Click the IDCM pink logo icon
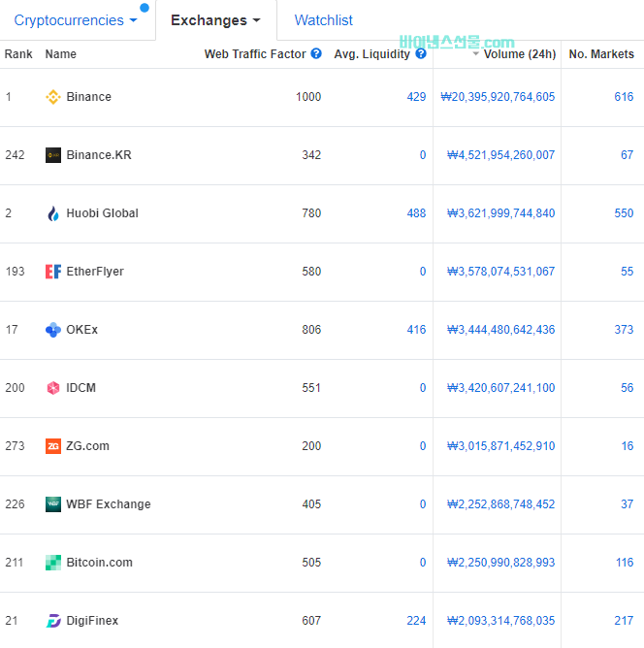The width and height of the screenshot is (644, 648). (x=53, y=388)
